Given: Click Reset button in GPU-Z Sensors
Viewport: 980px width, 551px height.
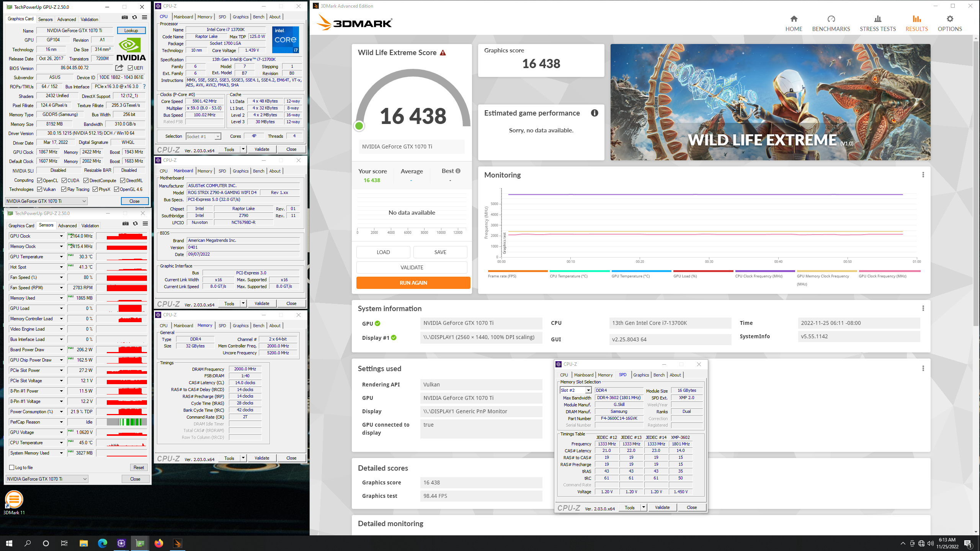Looking at the screenshot, I should (139, 468).
